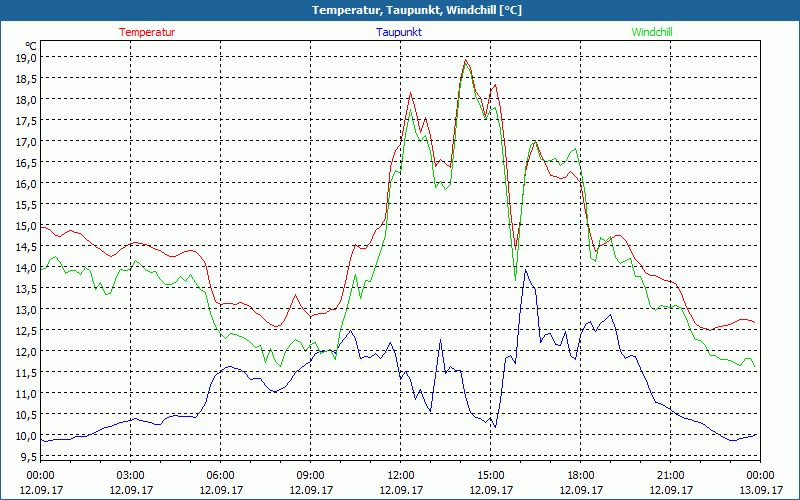Click the 12,0 y-axis label

26,352
